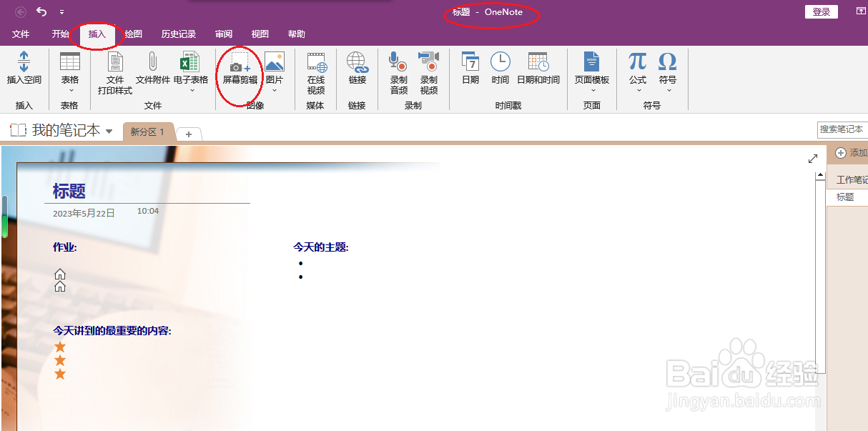Click the page 标题 heading text
The width and height of the screenshot is (868, 431).
(x=69, y=191)
